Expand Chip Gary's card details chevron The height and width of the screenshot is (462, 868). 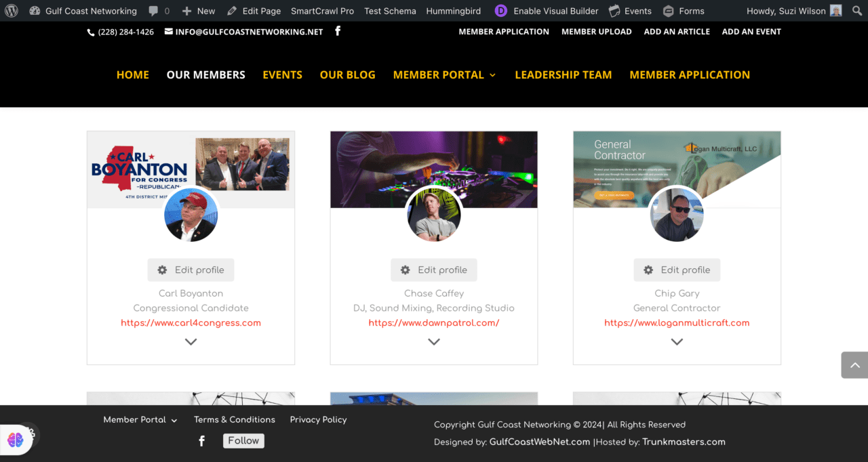click(677, 342)
